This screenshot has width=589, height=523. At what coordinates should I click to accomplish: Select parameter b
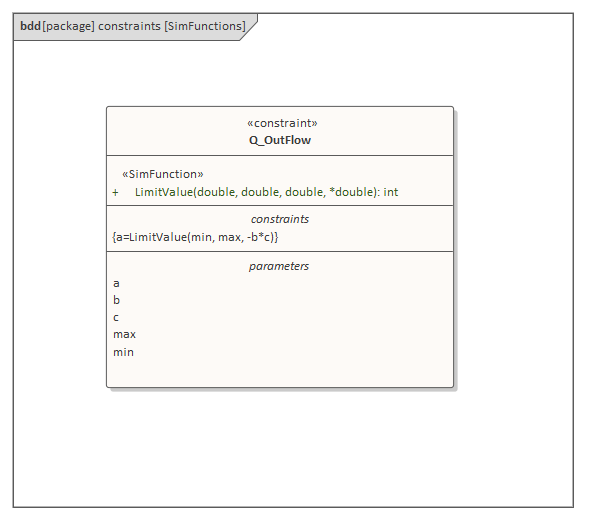click(x=116, y=300)
